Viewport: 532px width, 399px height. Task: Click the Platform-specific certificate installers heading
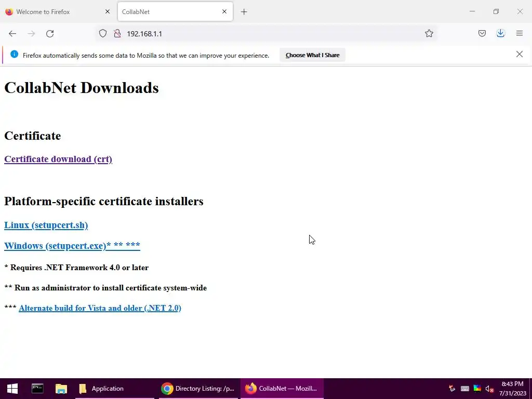[x=104, y=201]
